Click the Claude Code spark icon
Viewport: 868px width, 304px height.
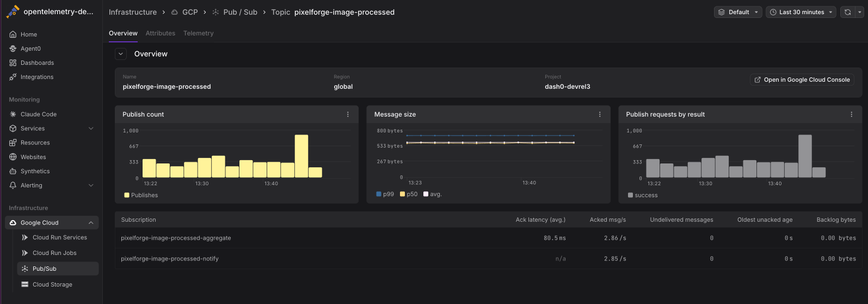(13, 114)
